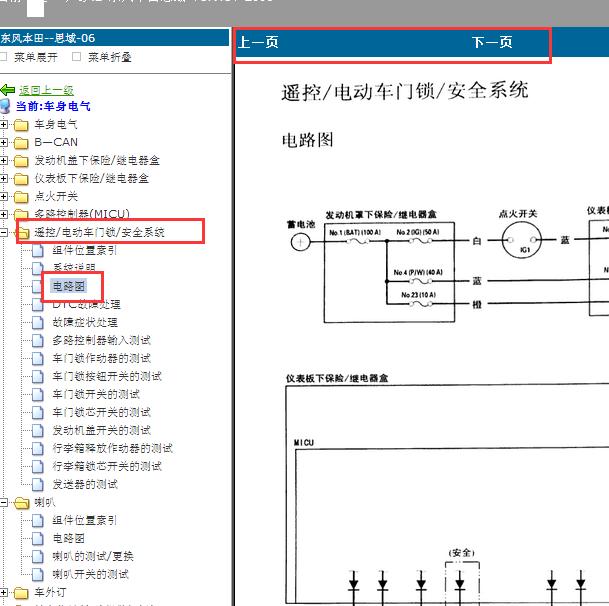609x606 pixels.
Task: Click the 当前:车身电气 computer icon
Action: click(x=5, y=106)
